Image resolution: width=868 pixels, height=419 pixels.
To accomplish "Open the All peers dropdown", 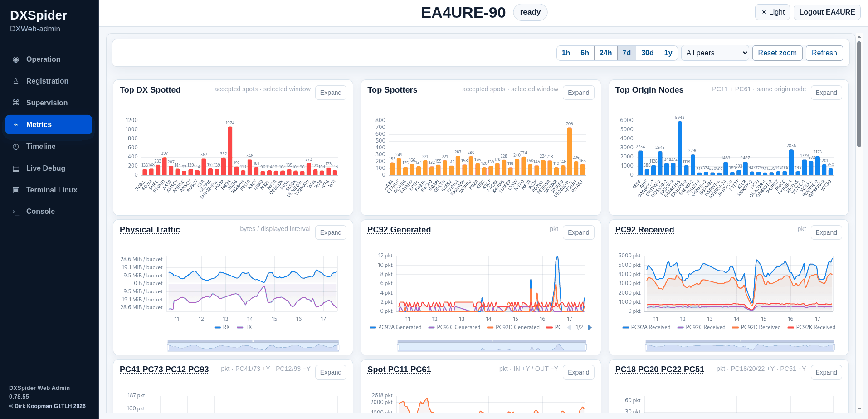I will click(x=715, y=53).
